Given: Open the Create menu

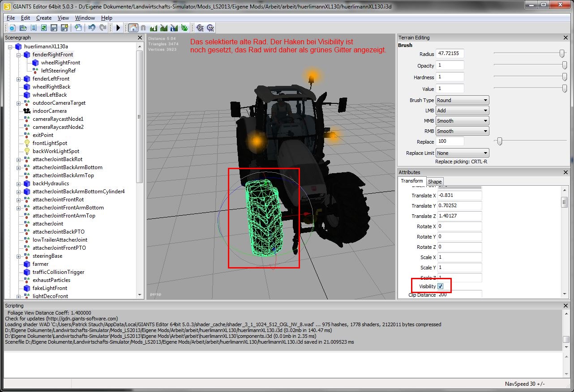Looking at the screenshot, I should pyautogui.click(x=44, y=18).
